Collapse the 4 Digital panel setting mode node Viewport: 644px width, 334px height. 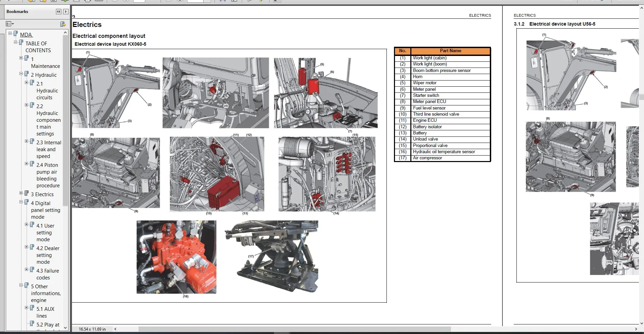tap(21, 202)
